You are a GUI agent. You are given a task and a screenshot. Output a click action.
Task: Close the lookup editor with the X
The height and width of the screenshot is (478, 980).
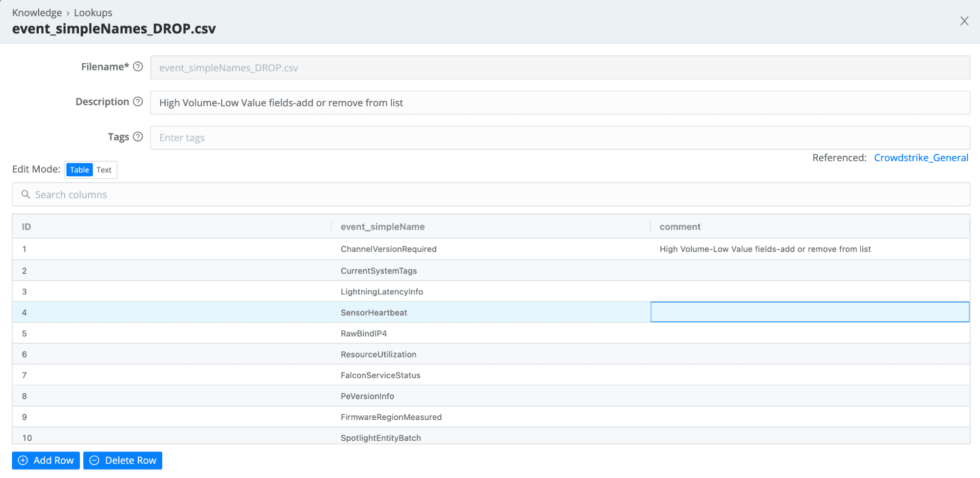(x=964, y=21)
